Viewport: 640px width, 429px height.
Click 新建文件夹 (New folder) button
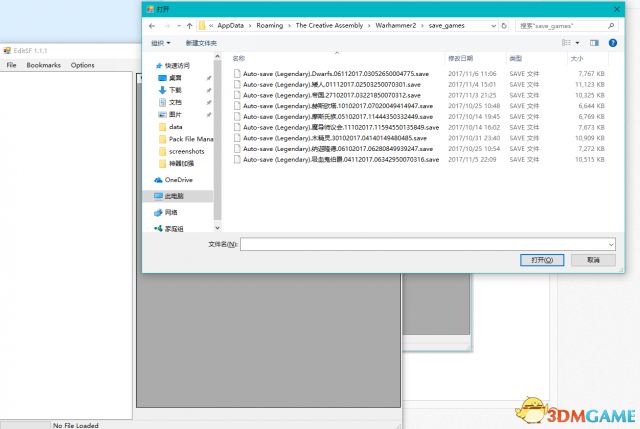pos(201,43)
